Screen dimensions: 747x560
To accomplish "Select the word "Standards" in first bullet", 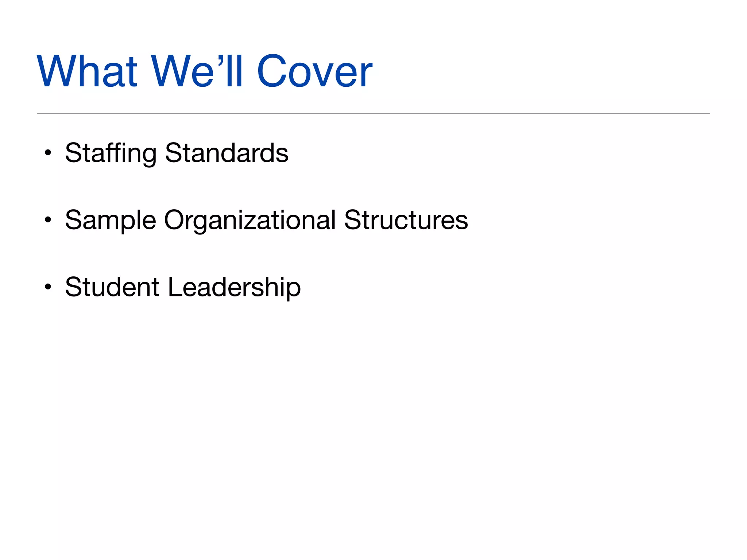I will coord(227,153).
